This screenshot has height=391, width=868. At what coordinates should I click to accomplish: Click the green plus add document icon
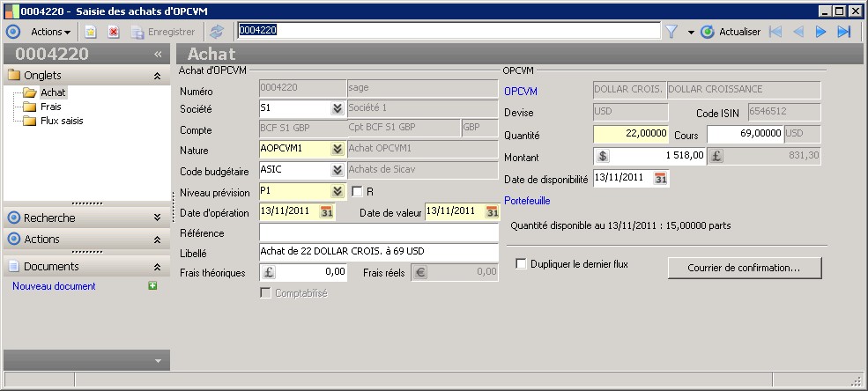152,285
